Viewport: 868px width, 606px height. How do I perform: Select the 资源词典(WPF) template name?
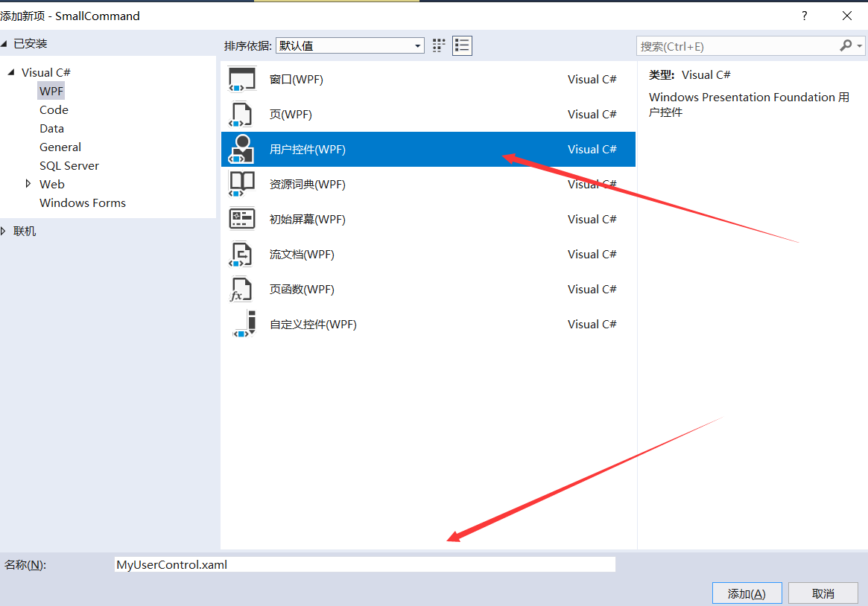307,184
